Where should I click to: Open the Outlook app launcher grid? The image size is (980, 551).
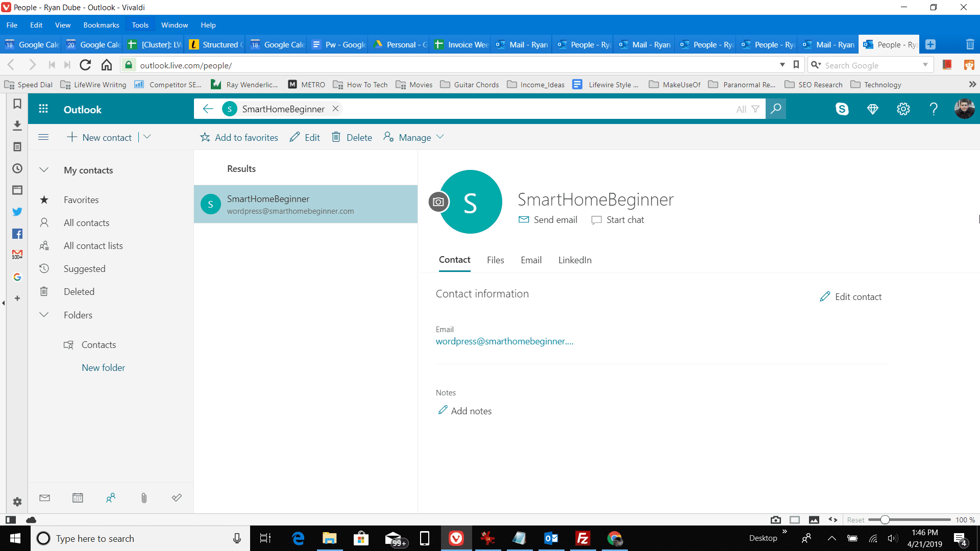coord(43,109)
